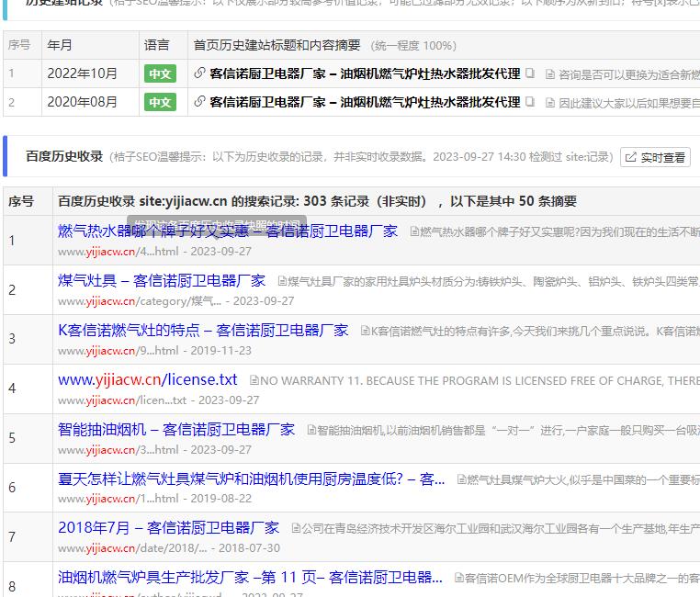Click the copy icon after the 2020年08月 title
This screenshot has height=597, width=700.
pos(529,102)
